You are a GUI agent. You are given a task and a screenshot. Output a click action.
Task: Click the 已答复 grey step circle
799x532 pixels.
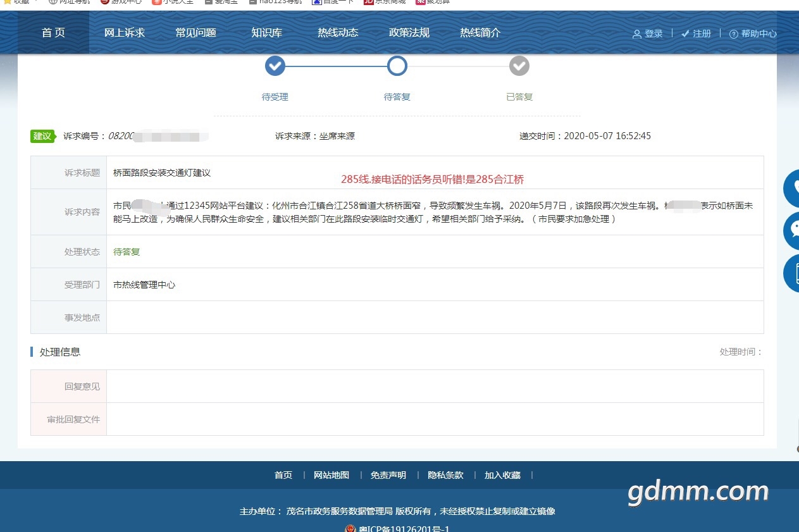click(x=519, y=66)
